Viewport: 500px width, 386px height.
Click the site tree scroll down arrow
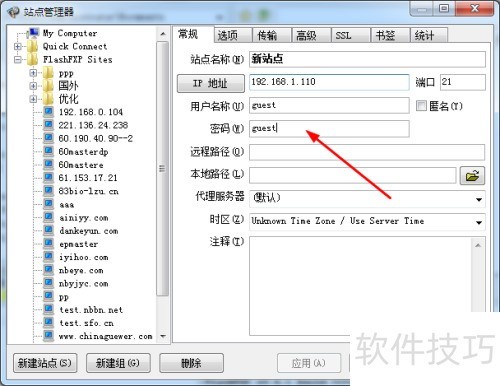162,336
